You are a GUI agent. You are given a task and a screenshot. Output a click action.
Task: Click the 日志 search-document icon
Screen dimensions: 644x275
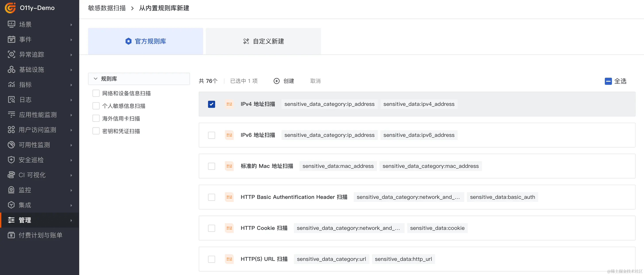tap(11, 100)
